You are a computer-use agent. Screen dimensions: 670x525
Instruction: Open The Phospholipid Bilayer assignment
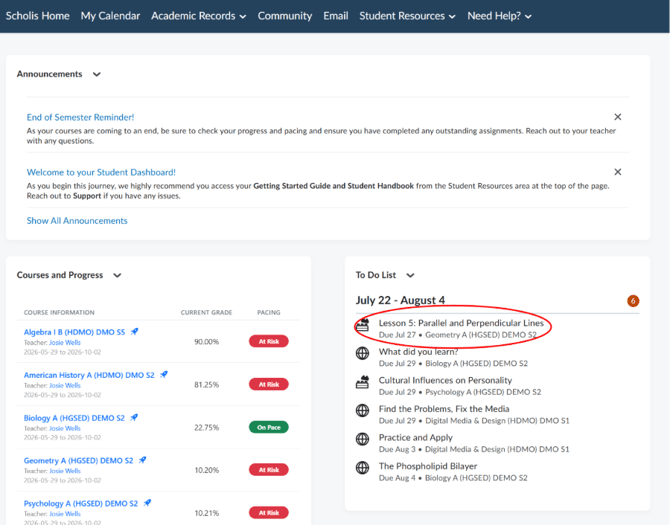tap(428, 466)
